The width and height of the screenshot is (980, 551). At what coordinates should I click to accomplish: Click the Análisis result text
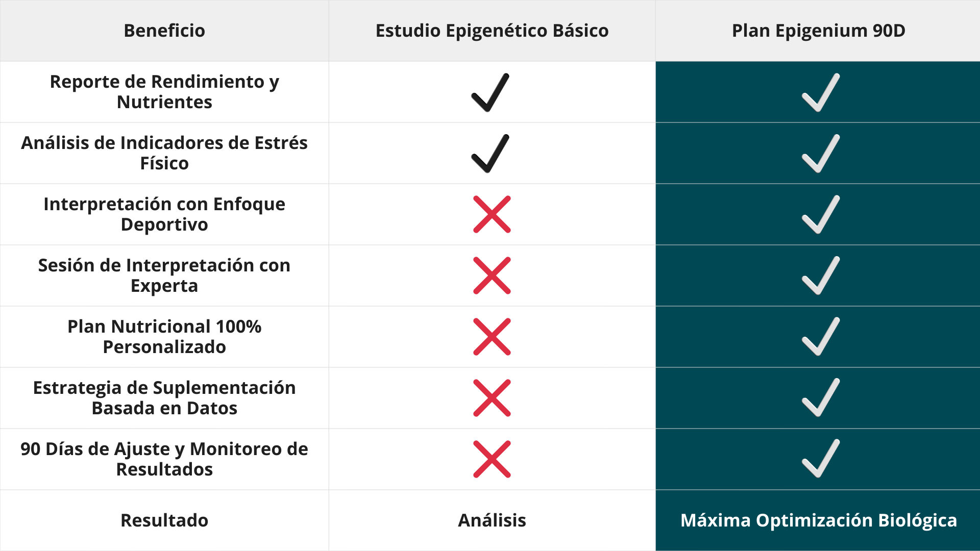[492, 520]
